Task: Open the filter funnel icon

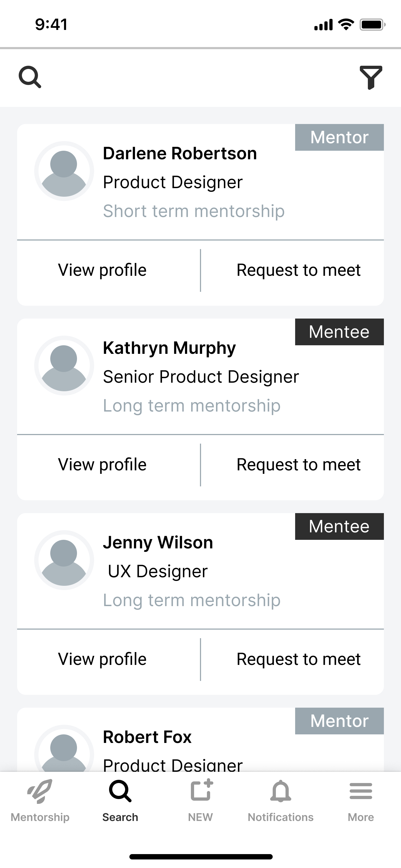Action: pyautogui.click(x=371, y=77)
